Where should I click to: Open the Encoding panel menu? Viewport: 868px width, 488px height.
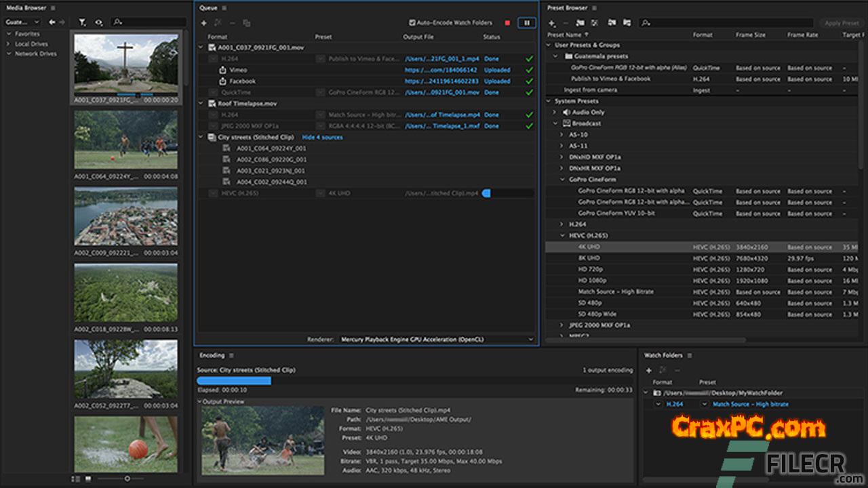tap(231, 355)
